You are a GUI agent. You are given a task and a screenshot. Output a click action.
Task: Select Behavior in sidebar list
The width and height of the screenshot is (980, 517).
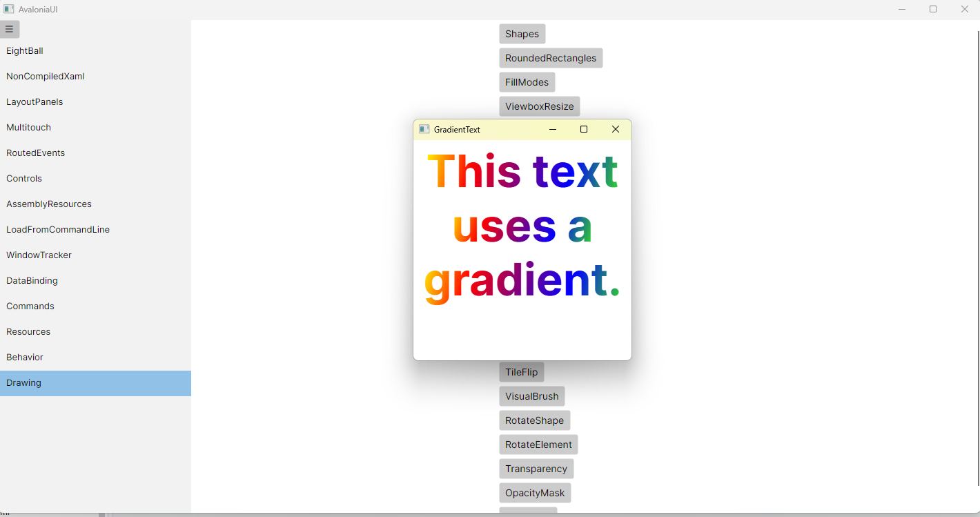coord(95,358)
